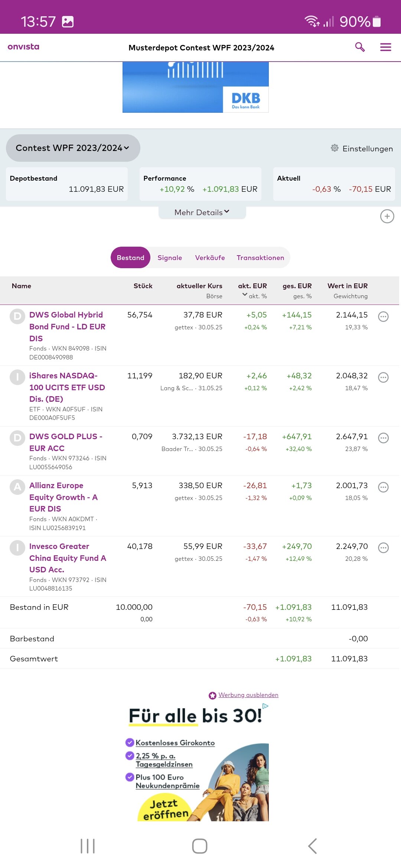Toggle akt. % sort chevron
Viewport: 401px width, 868px height.
(245, 295)
